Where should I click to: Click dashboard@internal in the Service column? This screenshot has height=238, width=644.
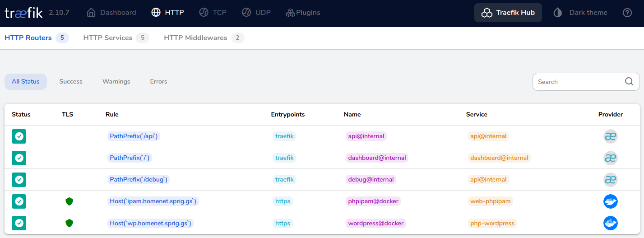point(499,158)
